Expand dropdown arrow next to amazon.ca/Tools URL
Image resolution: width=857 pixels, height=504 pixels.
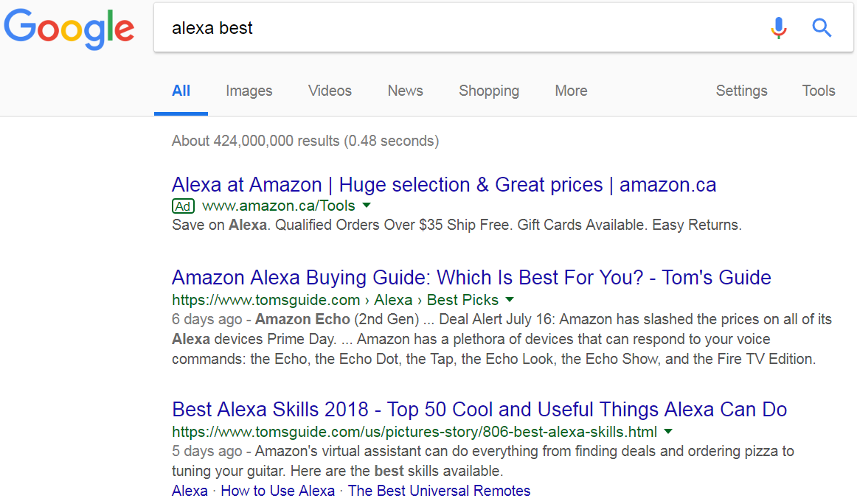point(367,206)
